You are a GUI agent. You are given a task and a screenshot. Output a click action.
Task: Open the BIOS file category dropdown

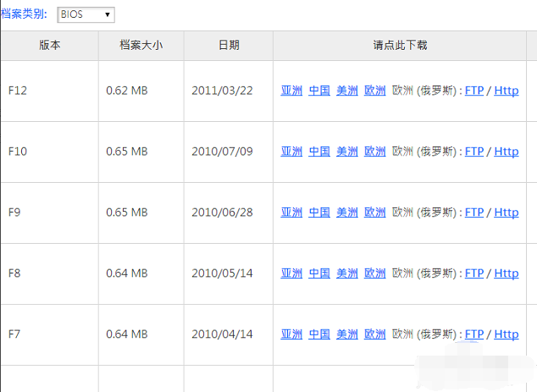coord(86,14)
